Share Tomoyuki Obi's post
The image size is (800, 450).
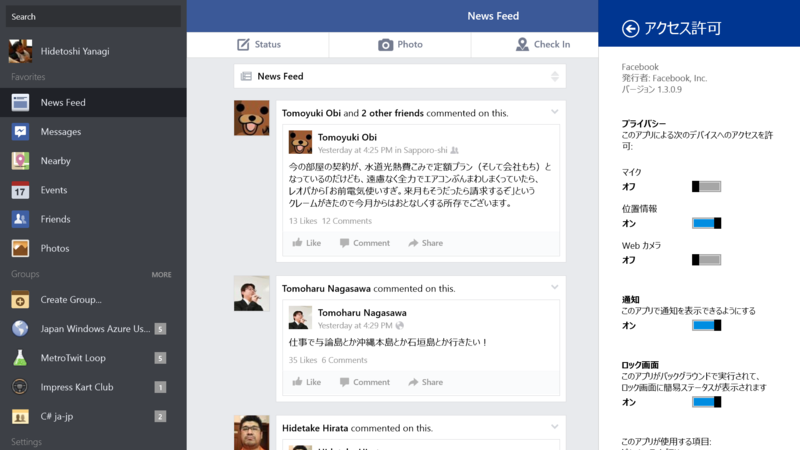click(426, 243)
